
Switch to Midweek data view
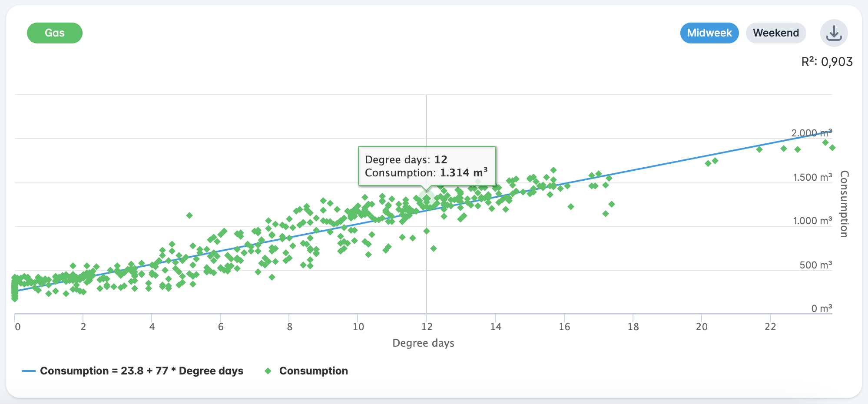click(x=709, y=33)
